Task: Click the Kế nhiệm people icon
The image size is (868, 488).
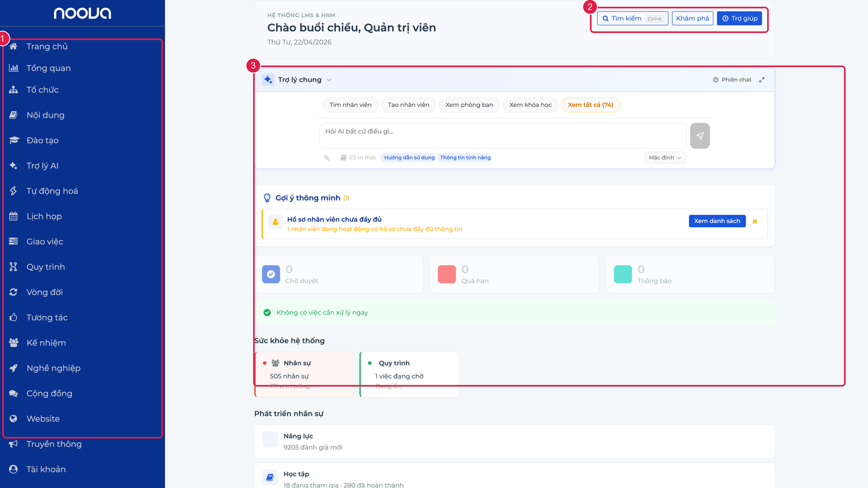Action: click(x=14, y=343)
